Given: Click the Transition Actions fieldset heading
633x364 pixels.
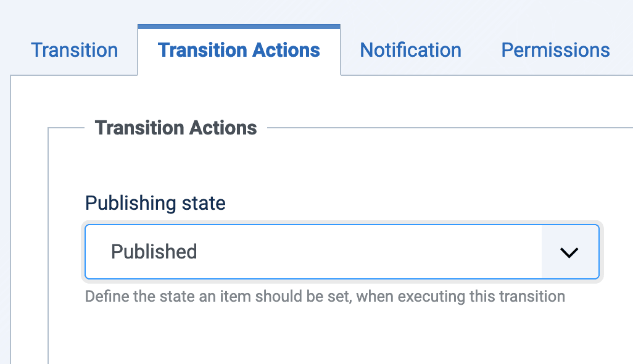Looking at the screenshot, I should coord(176,128).
